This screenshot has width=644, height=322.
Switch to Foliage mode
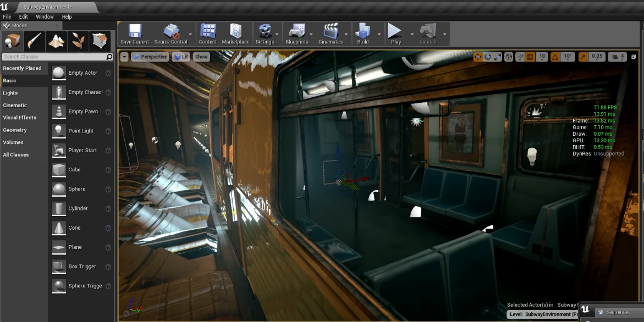click(78, 40)
